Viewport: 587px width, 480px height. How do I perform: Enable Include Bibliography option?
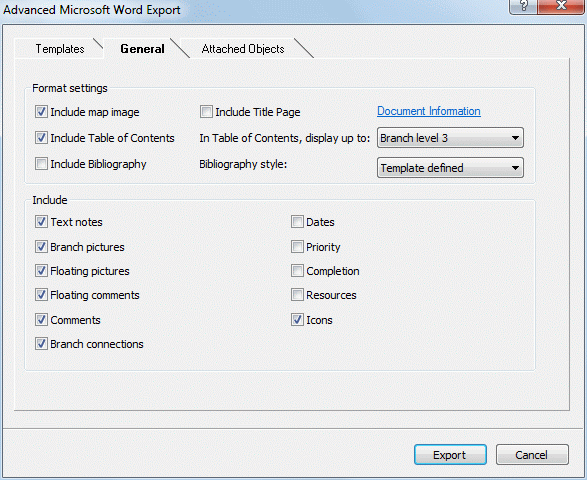tap(41, 164)
